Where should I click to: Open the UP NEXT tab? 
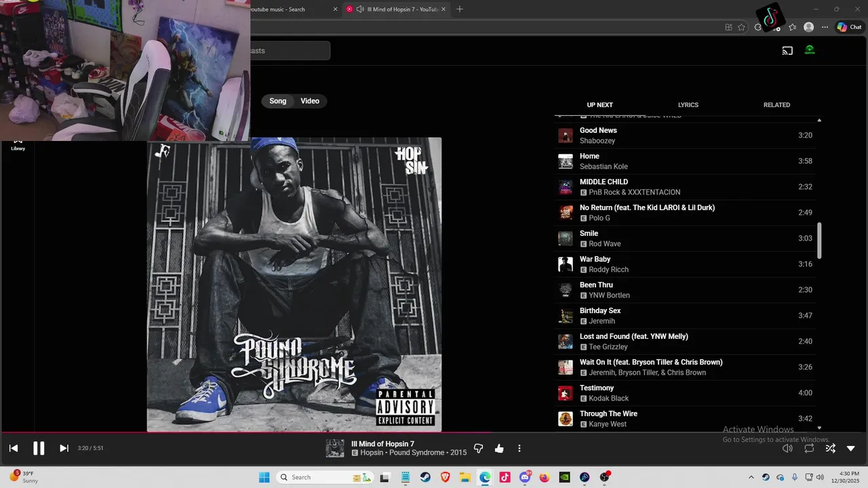599,105
